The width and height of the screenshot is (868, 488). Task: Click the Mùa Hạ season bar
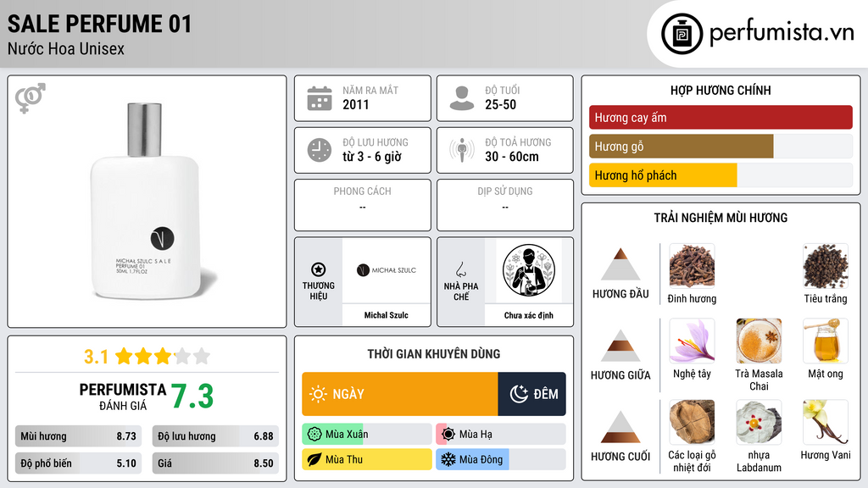501,435
